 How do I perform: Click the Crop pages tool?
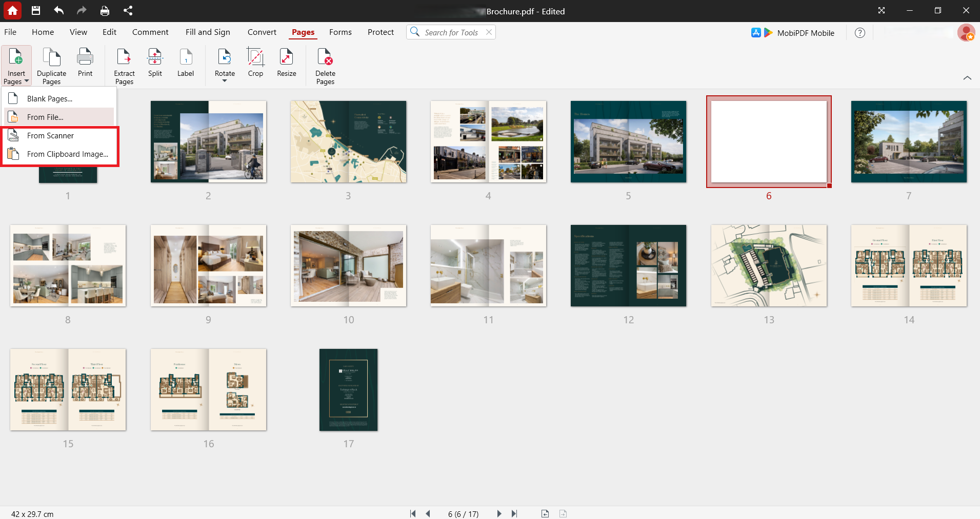coord(255,64)
